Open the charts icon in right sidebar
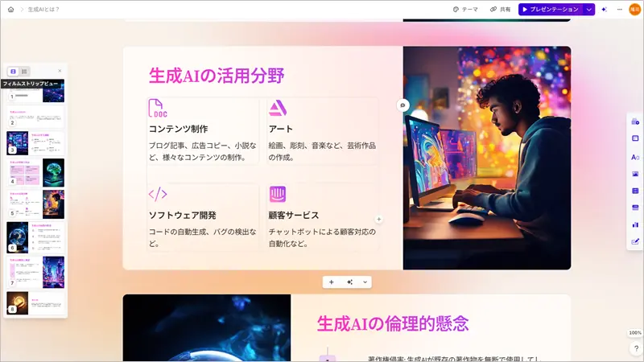 point(635,224)
